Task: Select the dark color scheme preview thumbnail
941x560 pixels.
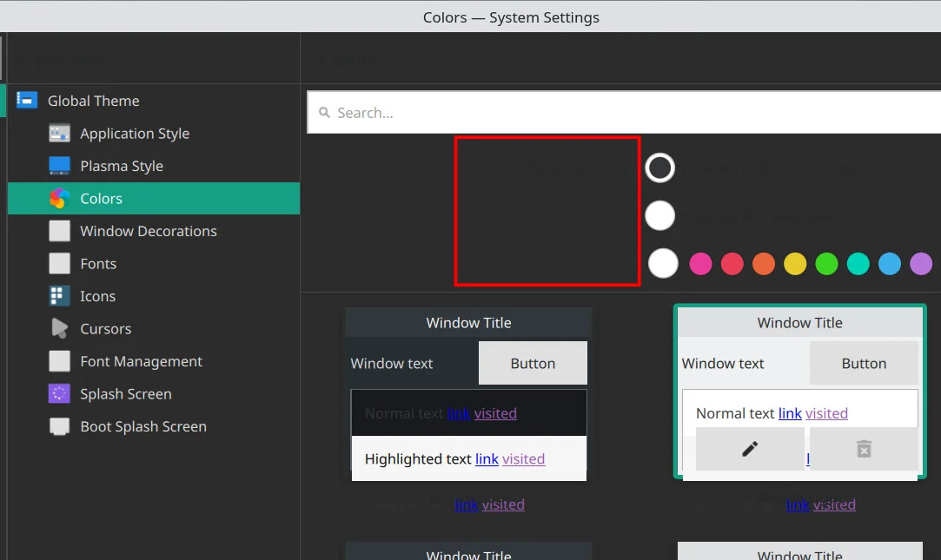Action: click(x=468, y=394)
